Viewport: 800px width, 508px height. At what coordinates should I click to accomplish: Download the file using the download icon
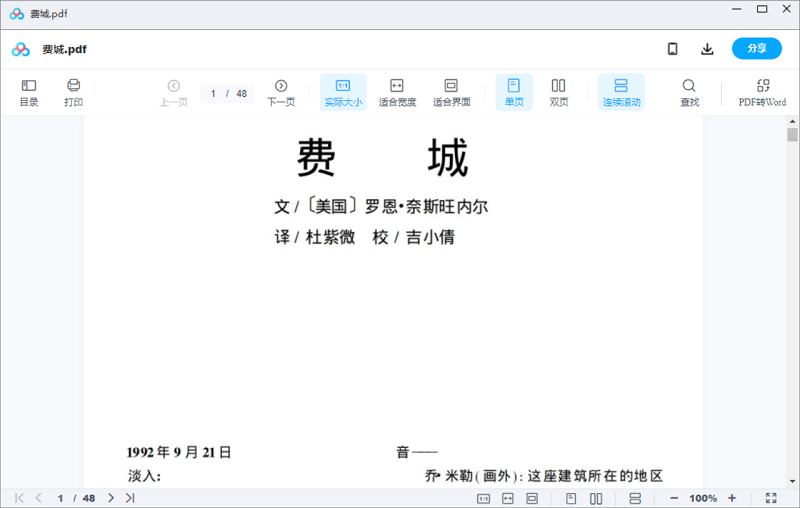point(707,49)
